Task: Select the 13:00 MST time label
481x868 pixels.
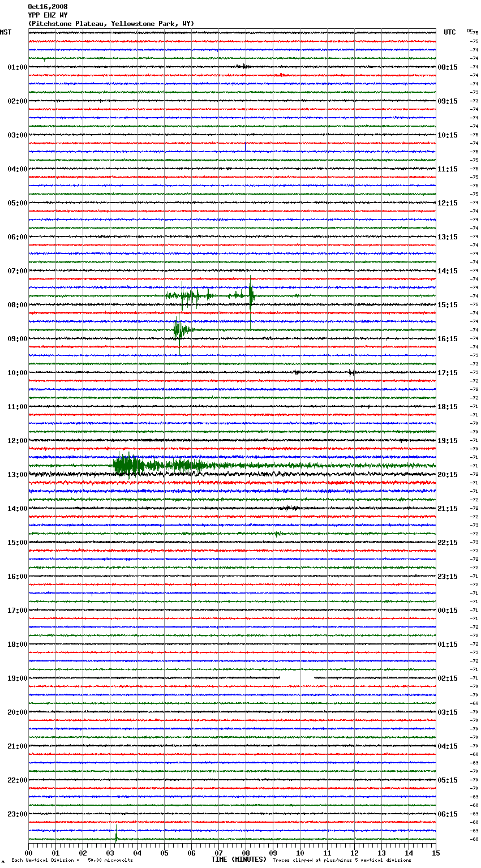Action: [x=17, y=475]
